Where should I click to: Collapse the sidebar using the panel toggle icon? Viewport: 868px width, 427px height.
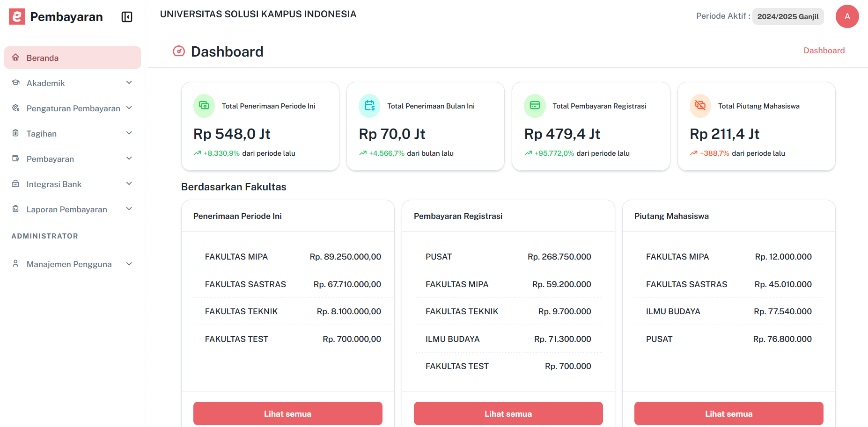coord(126,16)
